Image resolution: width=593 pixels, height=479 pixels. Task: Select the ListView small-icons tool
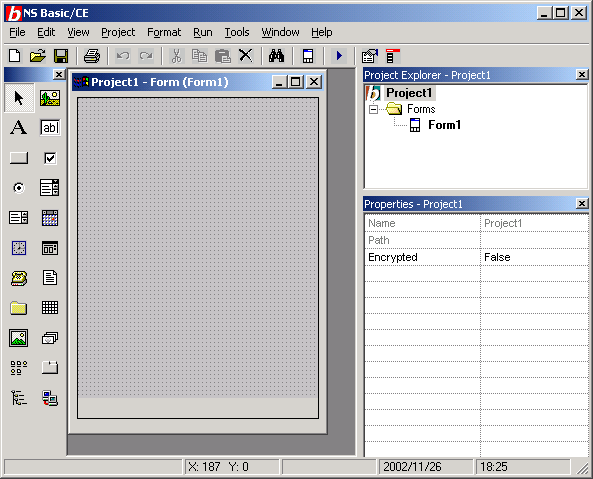(x=19, y=368)
